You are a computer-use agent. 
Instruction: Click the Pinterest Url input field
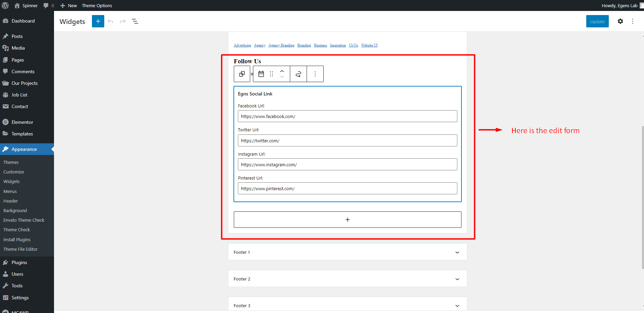[x=347, y=188]
